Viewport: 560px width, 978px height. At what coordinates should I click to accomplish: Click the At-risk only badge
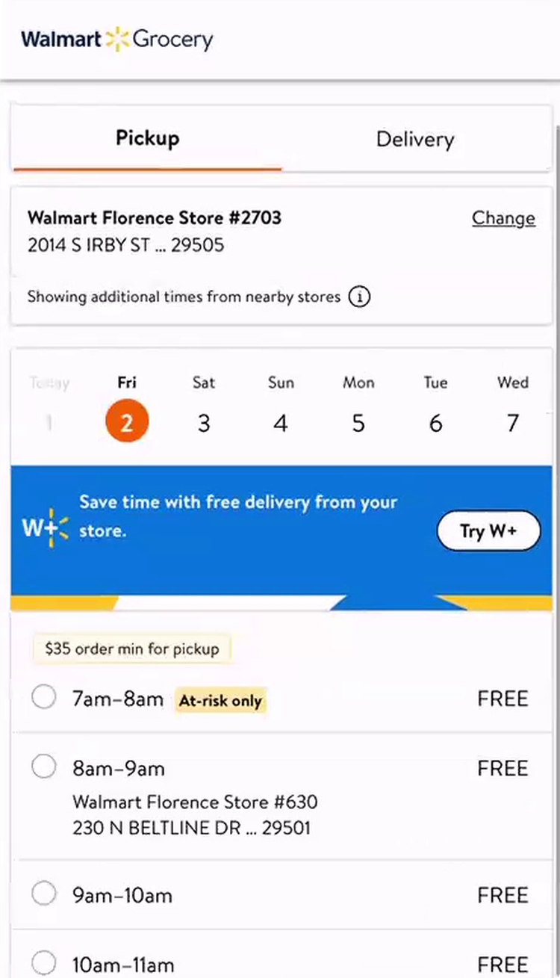220,701
